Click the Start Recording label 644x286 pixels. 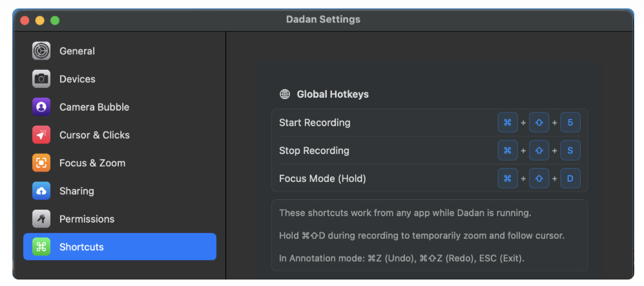pyautogui.click(x=315, y=123)
